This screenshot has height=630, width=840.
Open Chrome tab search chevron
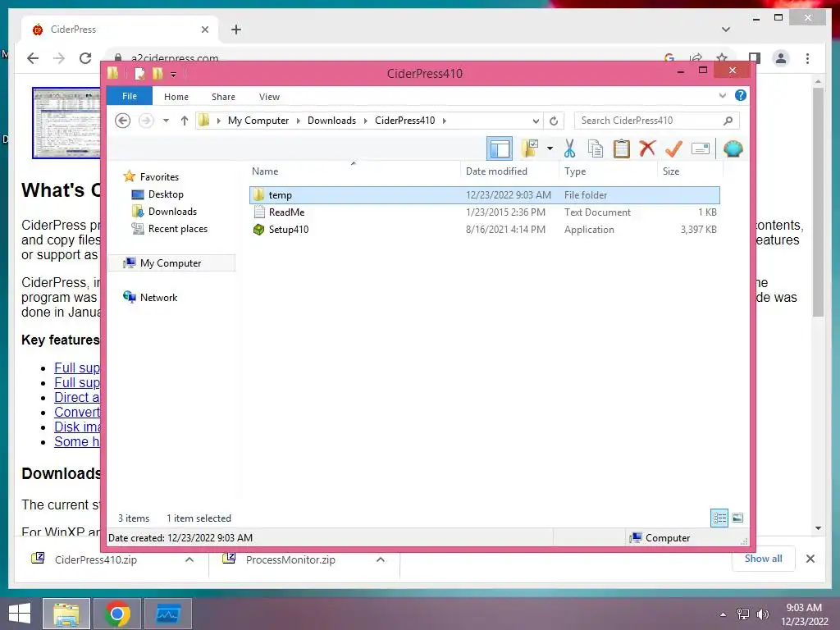[726, 30]
